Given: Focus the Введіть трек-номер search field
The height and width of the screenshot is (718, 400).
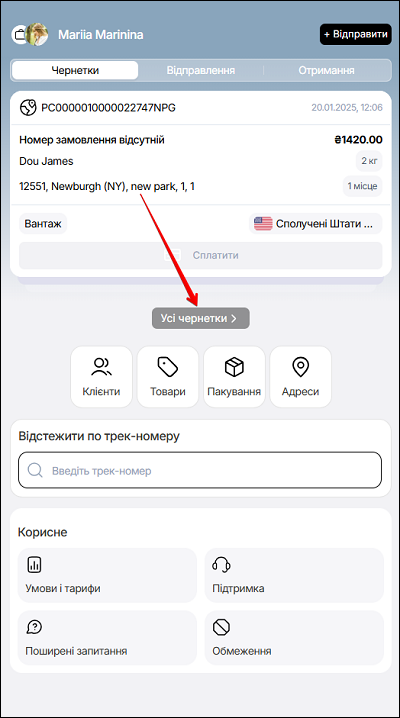Looking at the screenshot, I should tap(200, 470).
